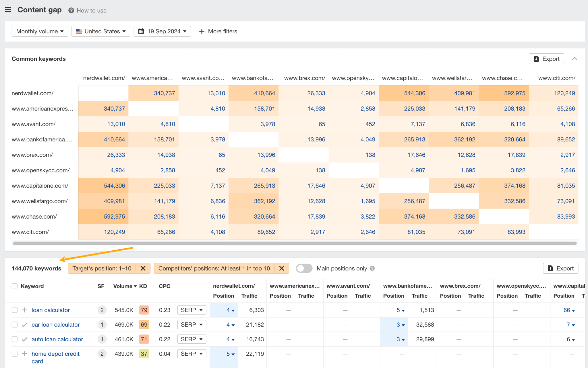
Task: Check the checkbox next to loan calculator
Action: click(14, 310)
